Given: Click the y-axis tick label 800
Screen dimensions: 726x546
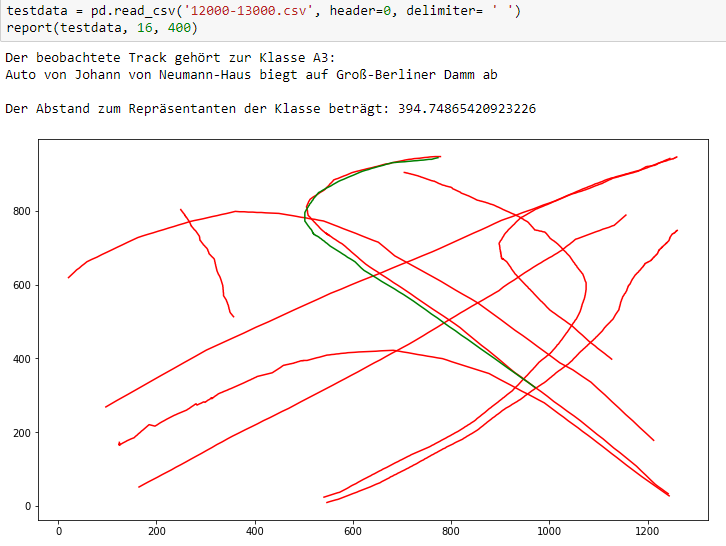Looking at the screenshot, I should (21, 212).
